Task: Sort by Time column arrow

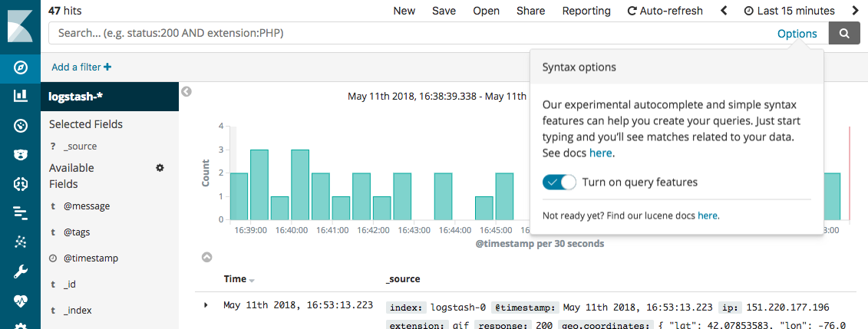Action: coord(252,281)
